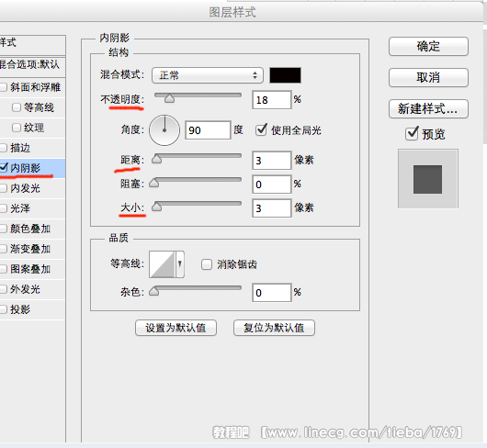487x448 pixels.
Task: Uncheck the 内阴影 style checkbox
Action: pyautogui.click(x=3, y=167)
